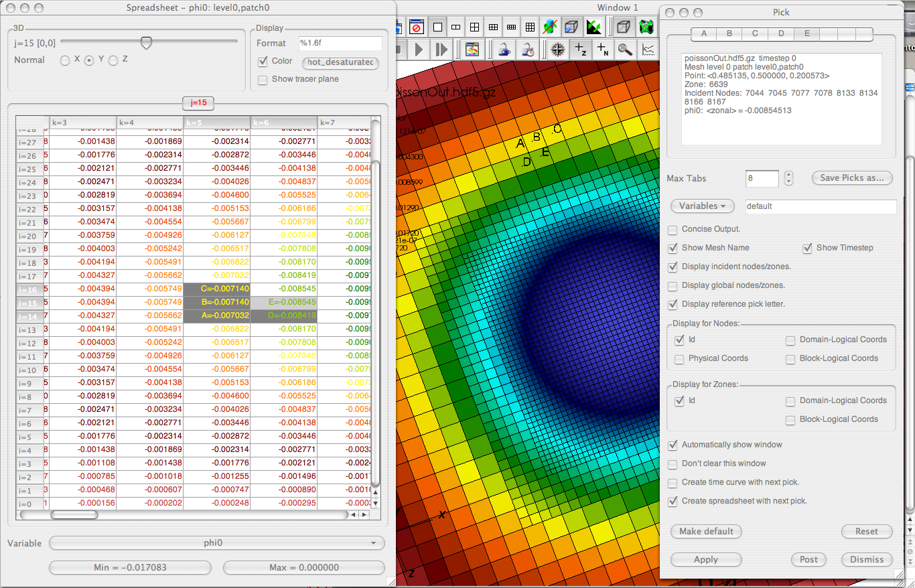Open the Variables dropdown in Pick window
This screenshot has height=588, width=915.
(x=703, y=206)
